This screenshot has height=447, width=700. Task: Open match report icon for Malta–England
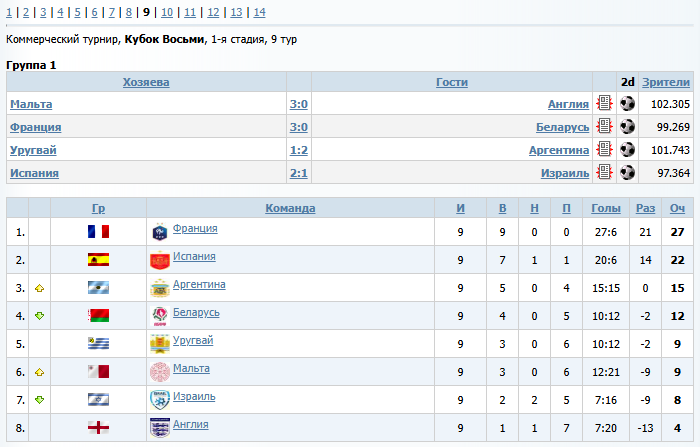tap(604, 103)
